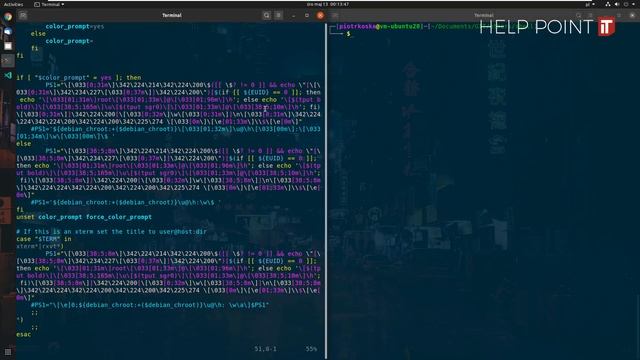Click the volume icon in system tray

coord(617,4)
